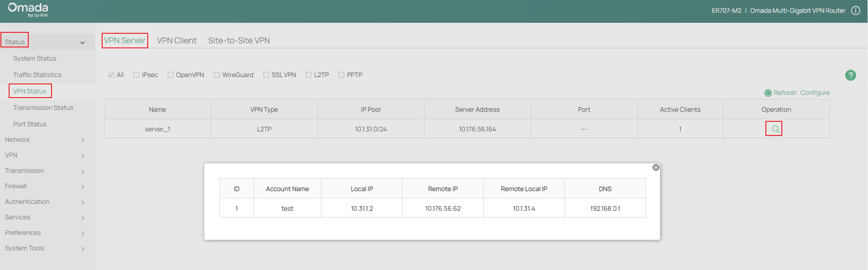Click server address 10.176.56.164
This screenshot has height=270, width=868.
tap(477, 129)
